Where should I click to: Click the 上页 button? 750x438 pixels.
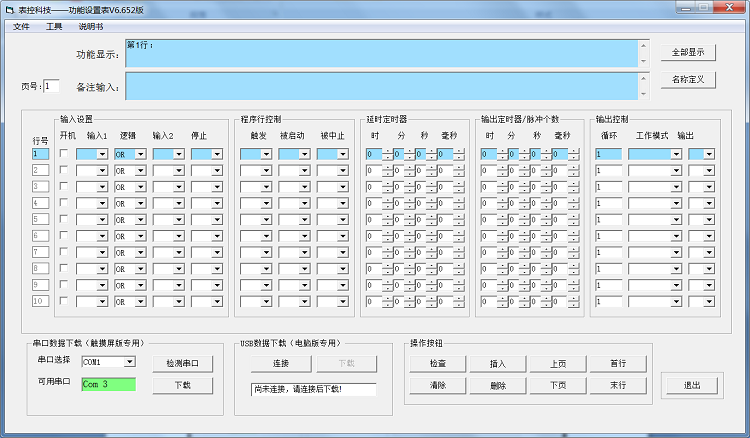click(x=558, y=363)
